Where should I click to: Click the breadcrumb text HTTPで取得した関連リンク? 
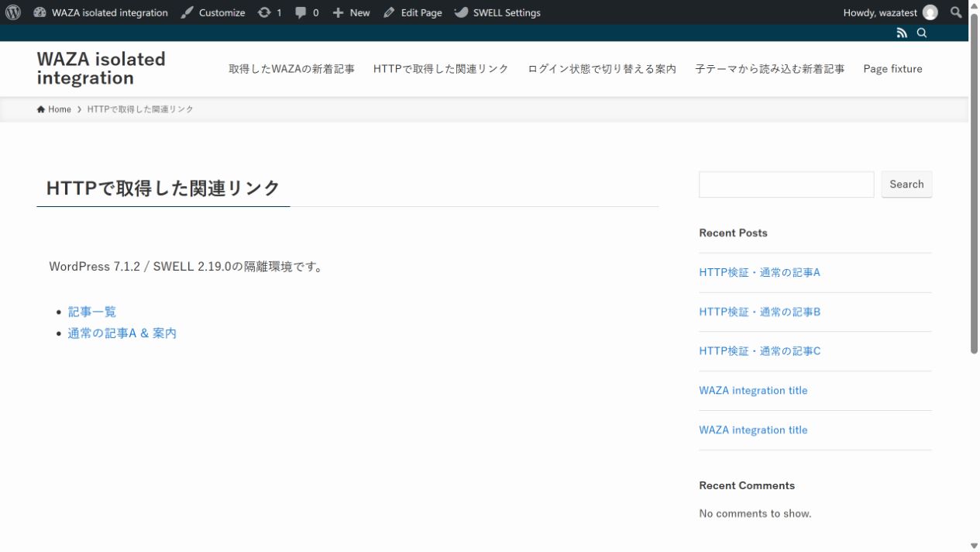pyautogui.click(x=140, y=109)
